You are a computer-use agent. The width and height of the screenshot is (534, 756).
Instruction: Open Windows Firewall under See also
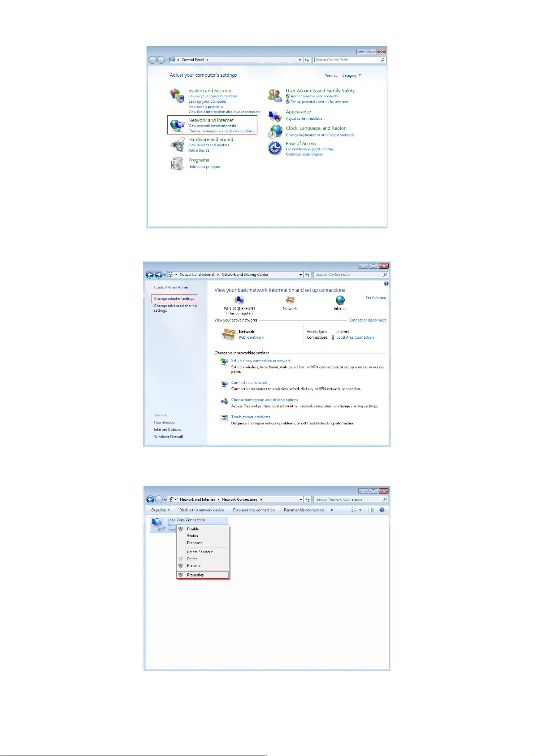pos(168,437)
